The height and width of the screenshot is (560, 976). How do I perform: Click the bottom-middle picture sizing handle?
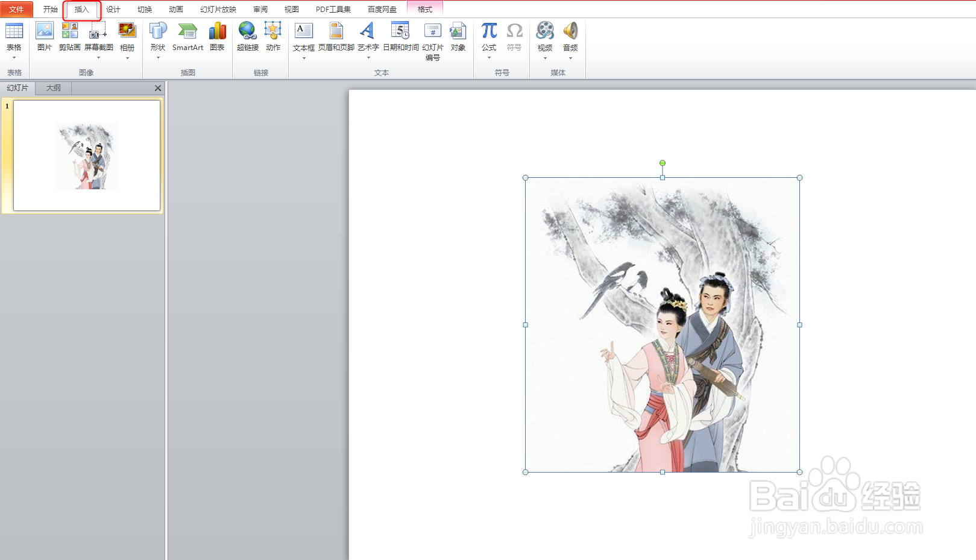click(663, 472)
